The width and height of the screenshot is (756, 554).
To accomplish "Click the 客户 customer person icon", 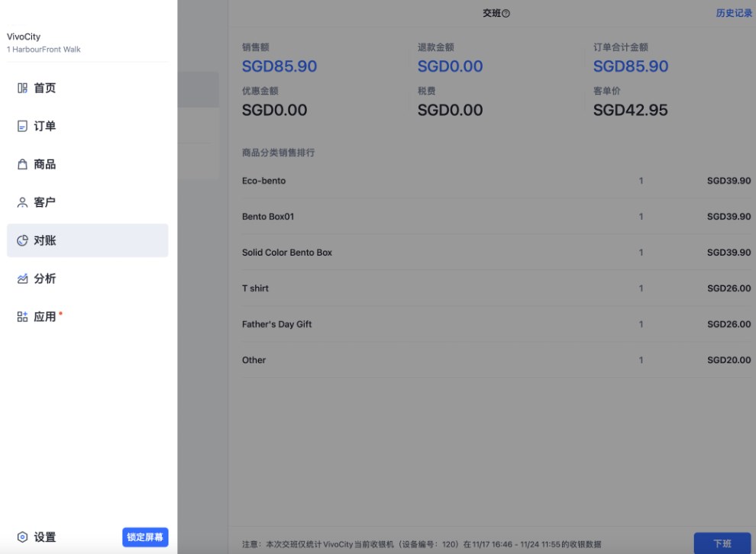I will [22, 203].
